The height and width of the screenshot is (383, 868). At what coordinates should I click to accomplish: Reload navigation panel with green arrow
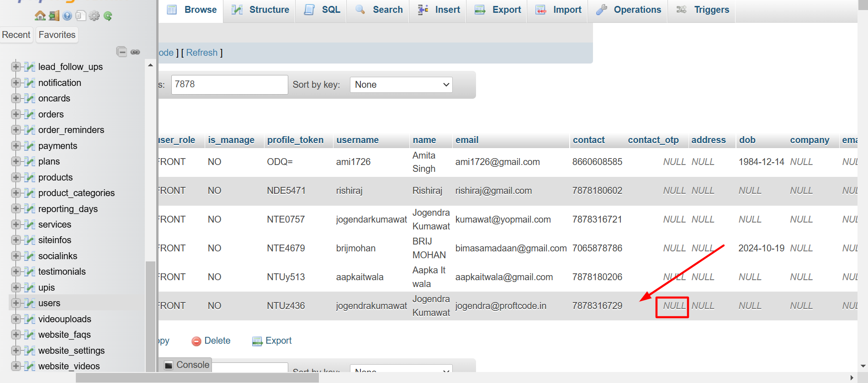click(x=108, y=16)
